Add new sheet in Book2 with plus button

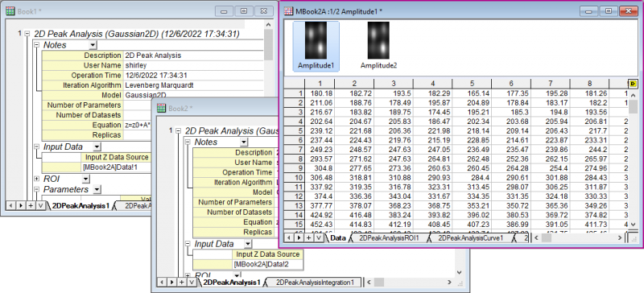pyautogui.click(x=182, y=282)
